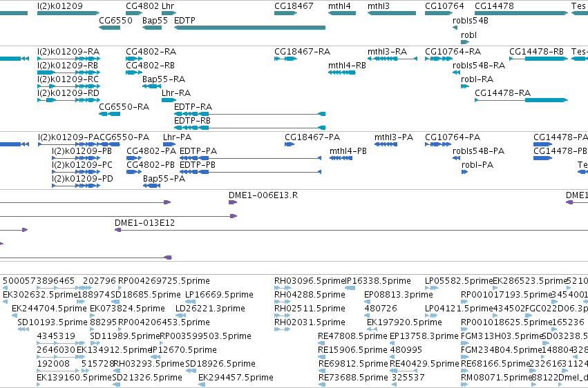Click the EDTP-RB transcript label
588x388 pixels.
tap(192, 121)
